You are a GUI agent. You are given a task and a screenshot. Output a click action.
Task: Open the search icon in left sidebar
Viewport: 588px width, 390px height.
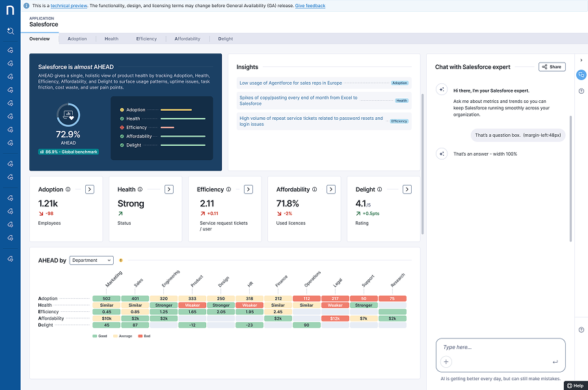(10, 31)
